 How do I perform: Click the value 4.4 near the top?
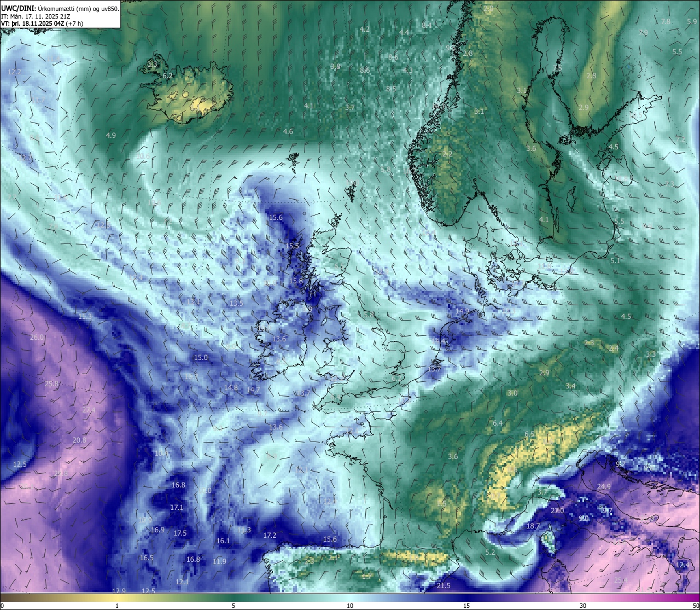[x=404, y=33]
